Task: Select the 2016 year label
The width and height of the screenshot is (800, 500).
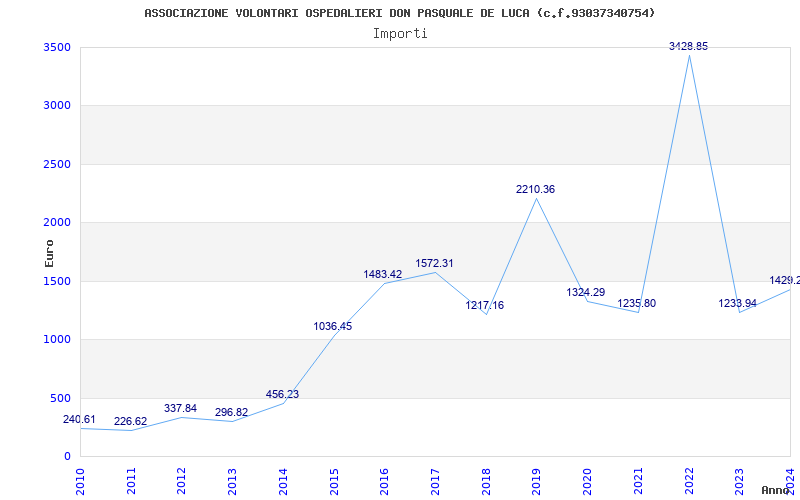Action: click(x=385, y=481)
